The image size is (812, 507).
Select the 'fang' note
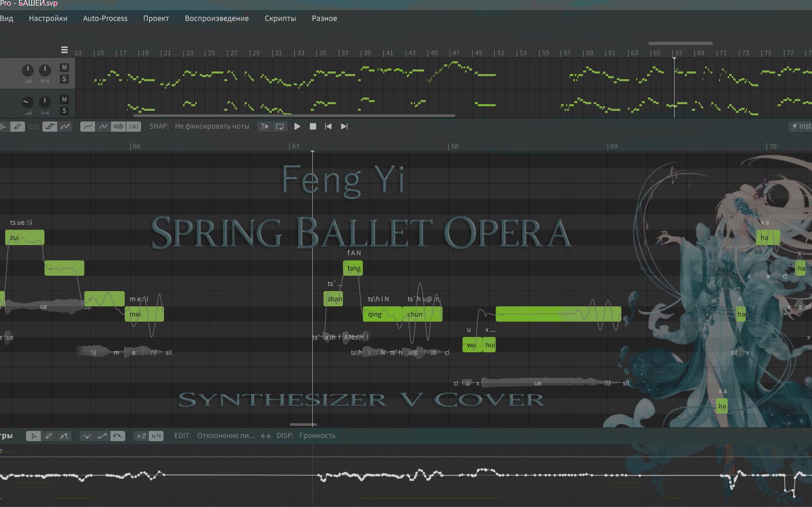353,268
